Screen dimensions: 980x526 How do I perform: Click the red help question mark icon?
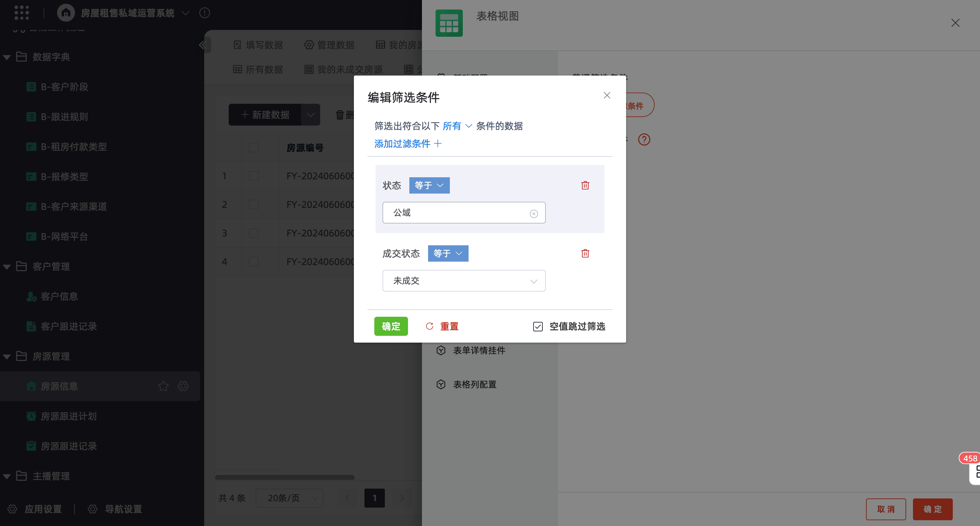pos(644,139)
